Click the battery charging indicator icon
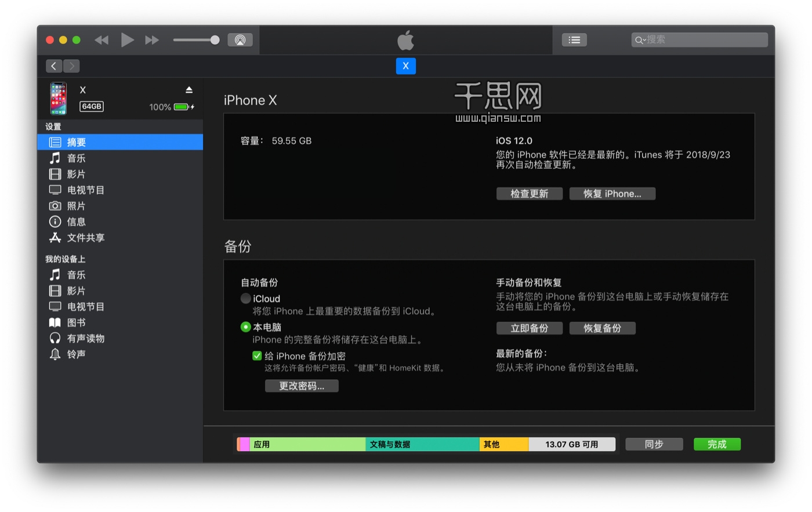 click(184, 107)
